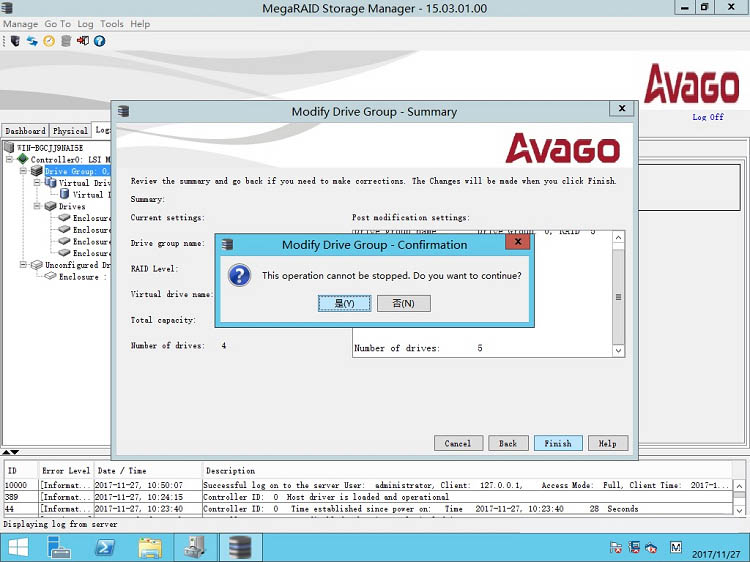Click the tray flag icon with error
This screenshot has width=750, height=562.
[616, 547]
